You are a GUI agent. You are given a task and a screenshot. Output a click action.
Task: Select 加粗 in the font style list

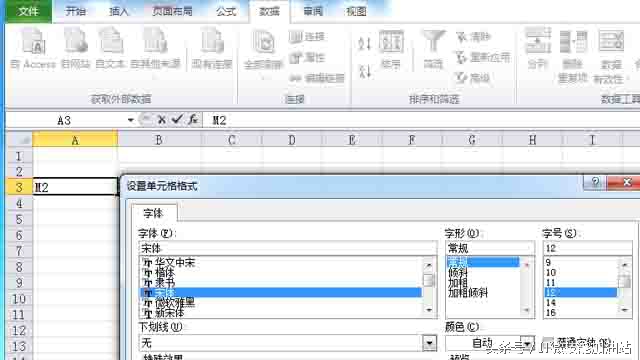tap(483, 282)
